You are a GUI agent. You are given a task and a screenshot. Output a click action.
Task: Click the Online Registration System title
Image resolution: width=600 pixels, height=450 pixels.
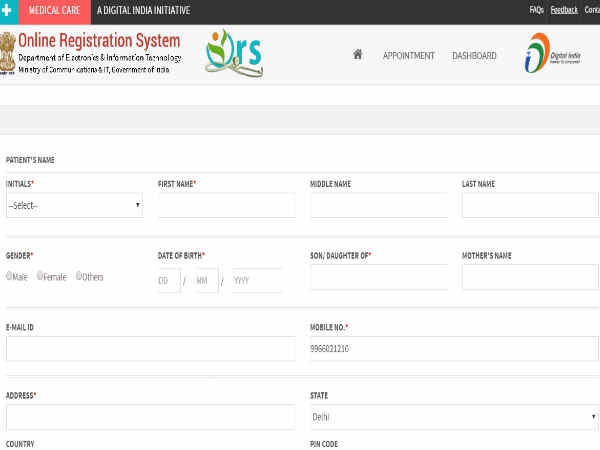(x=99, y=41)
